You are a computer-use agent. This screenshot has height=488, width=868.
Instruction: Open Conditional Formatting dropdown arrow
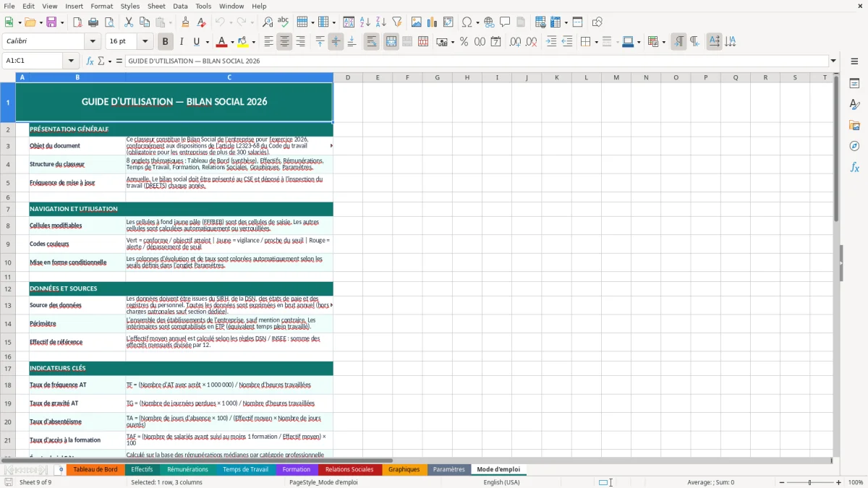[663, 42]
